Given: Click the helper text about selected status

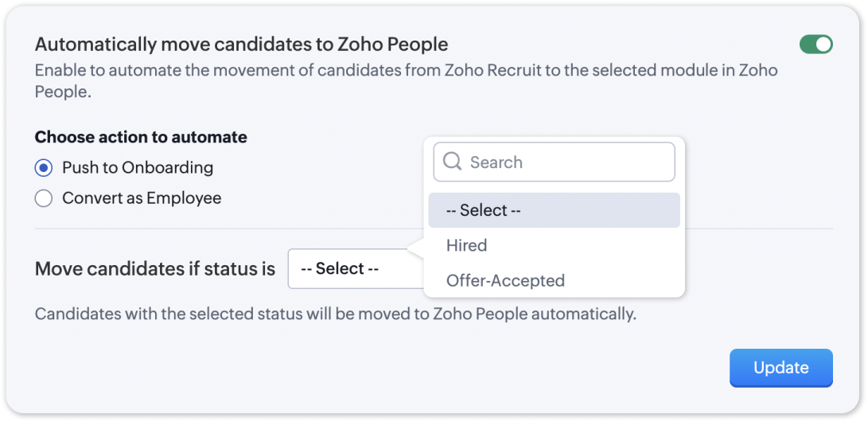Looking at the screenshot, I should (x=336, y=314).
